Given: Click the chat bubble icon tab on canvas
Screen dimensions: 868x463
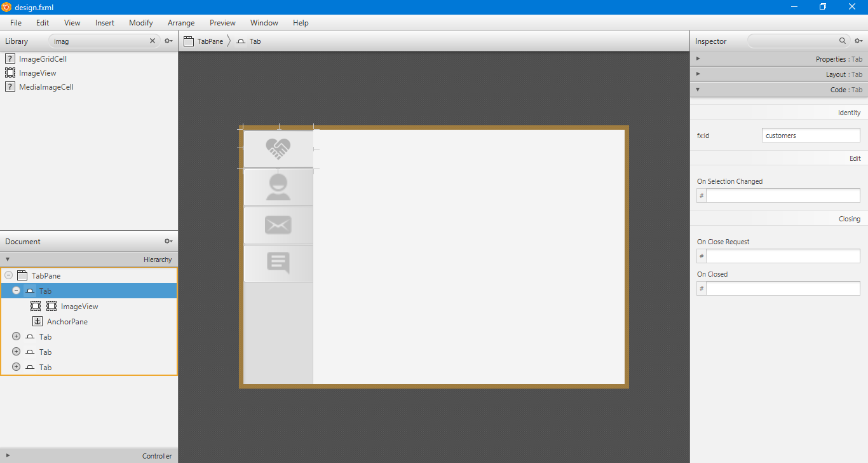Looking at the screenshot, I should pos(278,263).
